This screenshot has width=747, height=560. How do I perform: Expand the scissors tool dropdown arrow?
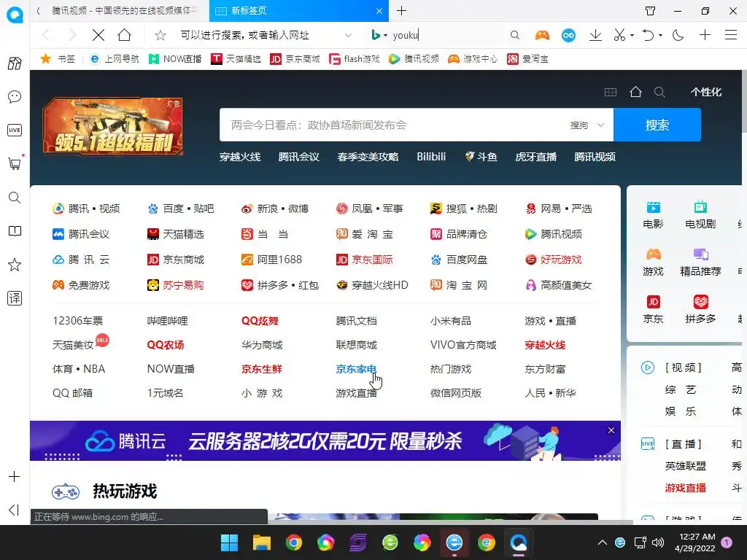[x=632, y=35]
